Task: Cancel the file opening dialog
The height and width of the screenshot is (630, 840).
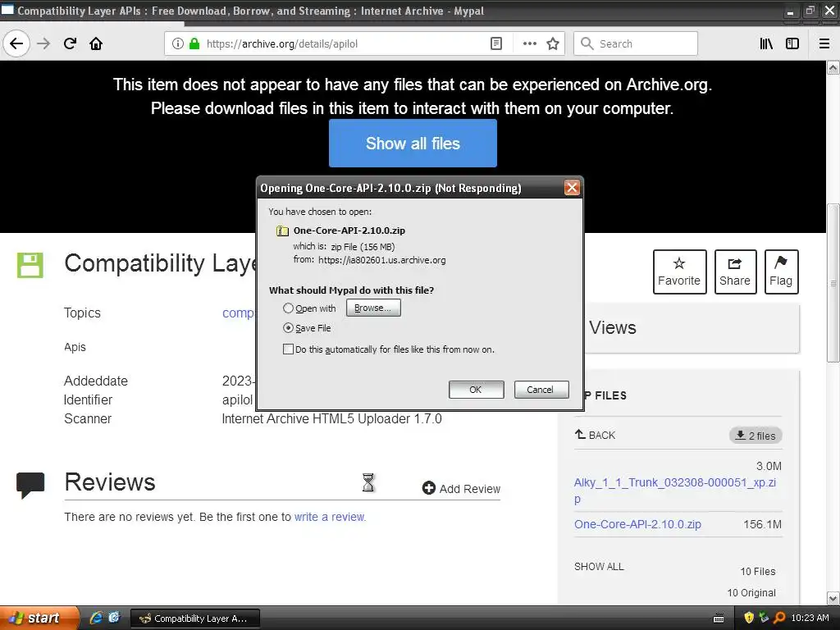Action: [541, 390]
